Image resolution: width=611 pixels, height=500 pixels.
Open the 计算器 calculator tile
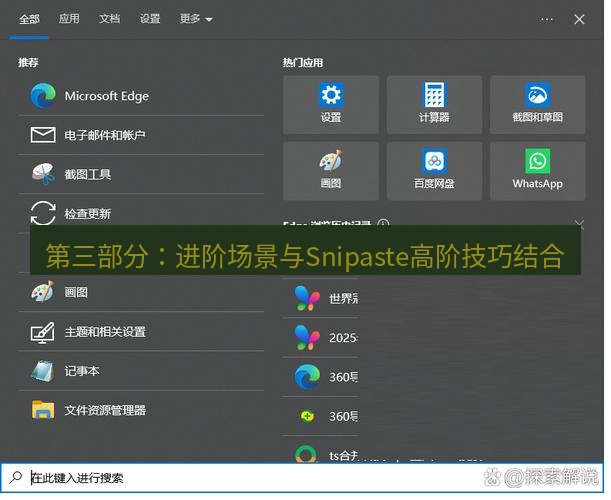coord(434,104)
